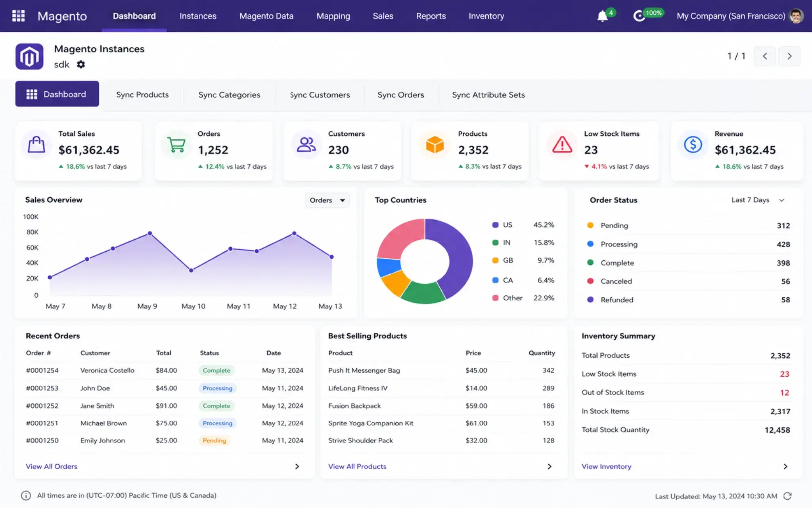Click customer John Doe

[x=95, y=388]
